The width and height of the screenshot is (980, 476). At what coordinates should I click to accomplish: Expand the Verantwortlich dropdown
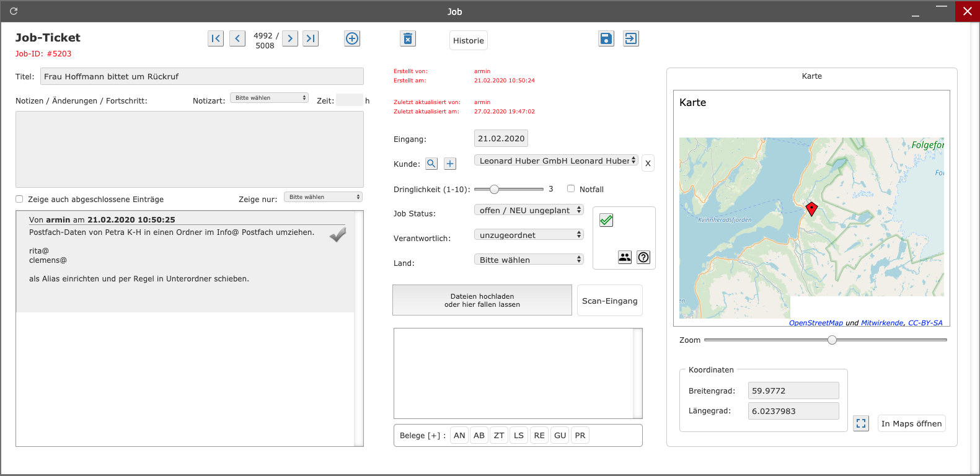coord(529,235)
